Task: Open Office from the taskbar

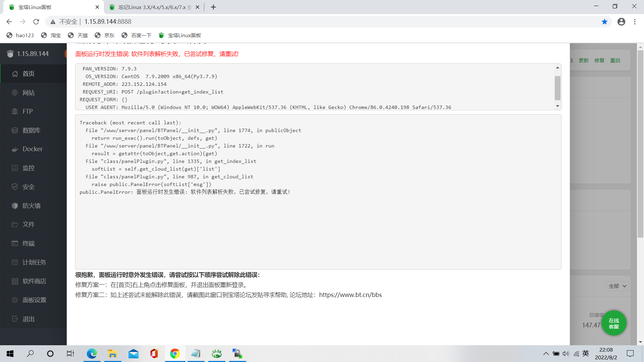Action: [154, 354]
